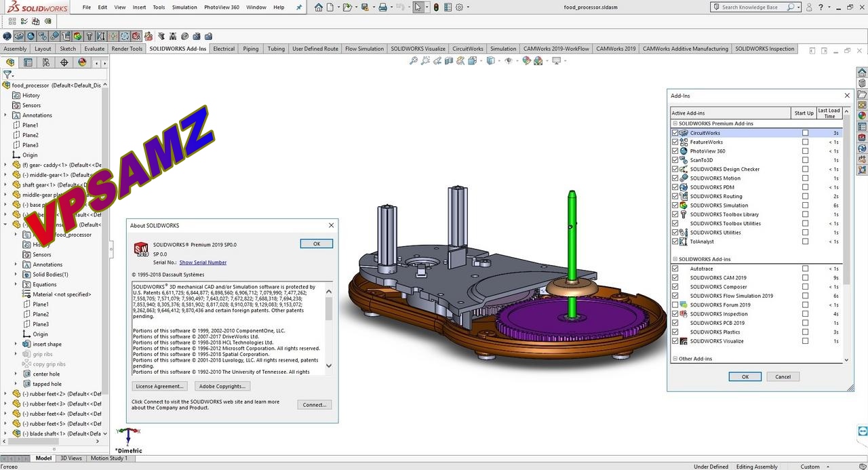Viewport: 868px width, 470px height.
Task: Collapse the Other Add-ins group
Action: coord(675,359)
